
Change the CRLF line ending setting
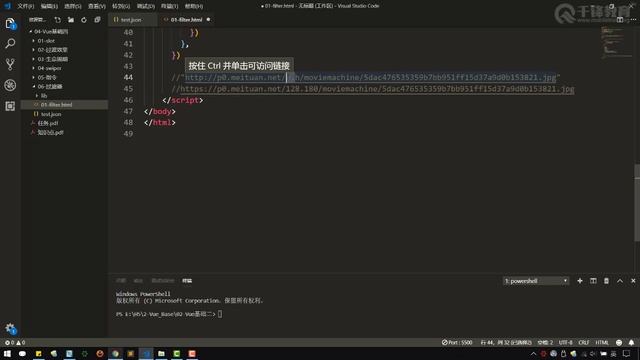tap(584, 342)
